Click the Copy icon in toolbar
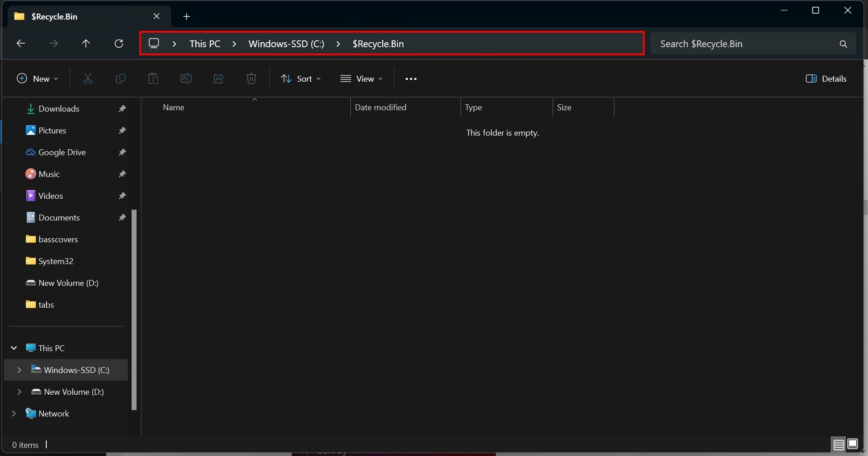868x456 pixels. click(121, 79)
